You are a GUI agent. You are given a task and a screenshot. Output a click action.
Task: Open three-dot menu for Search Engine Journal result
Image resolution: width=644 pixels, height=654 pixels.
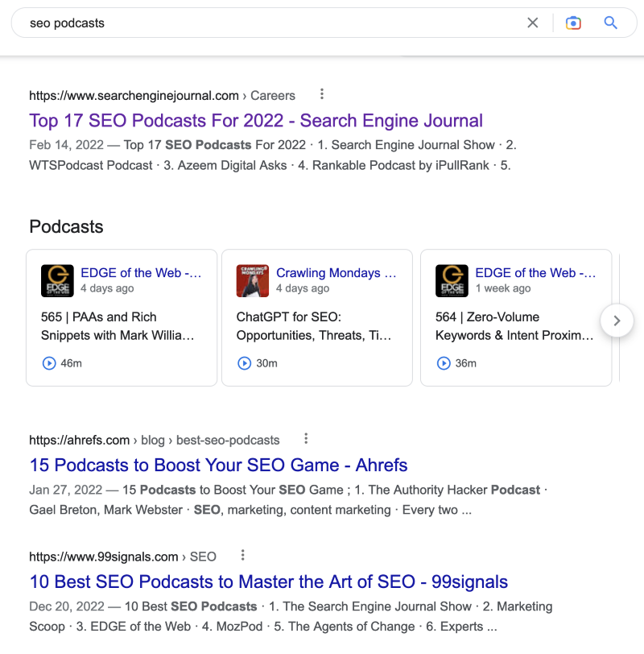pos(322,94)
